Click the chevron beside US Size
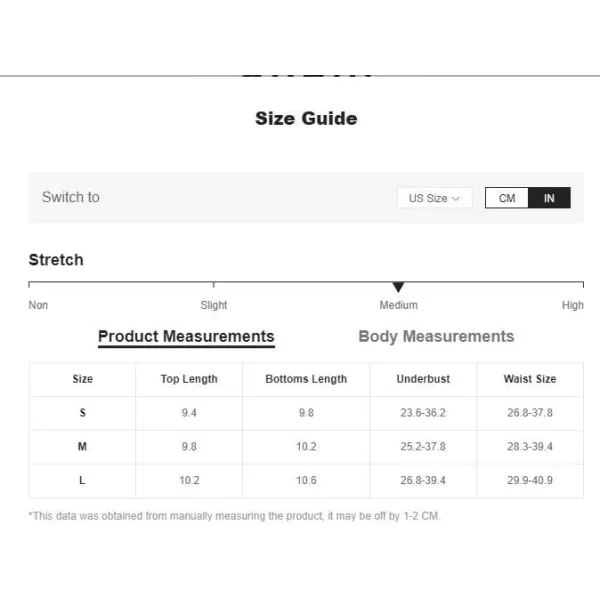The image size is (600, 600). click(x=455, y=199)
